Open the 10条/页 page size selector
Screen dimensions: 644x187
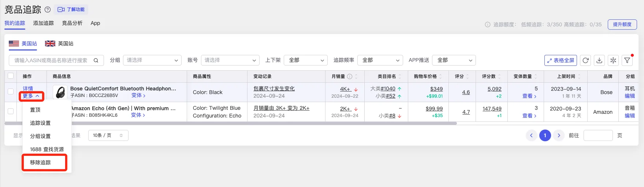tap(108, 135)
